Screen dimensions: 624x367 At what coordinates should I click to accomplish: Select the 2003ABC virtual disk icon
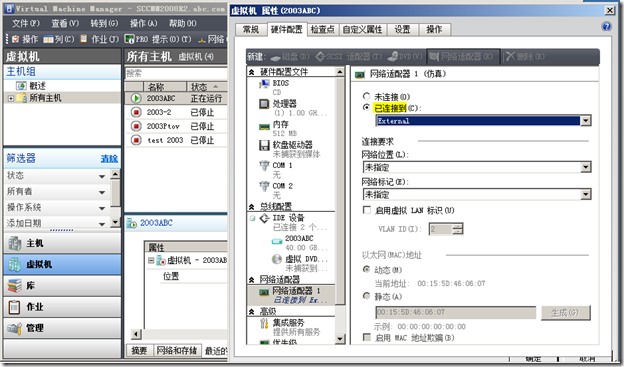[x=277, y=241]
